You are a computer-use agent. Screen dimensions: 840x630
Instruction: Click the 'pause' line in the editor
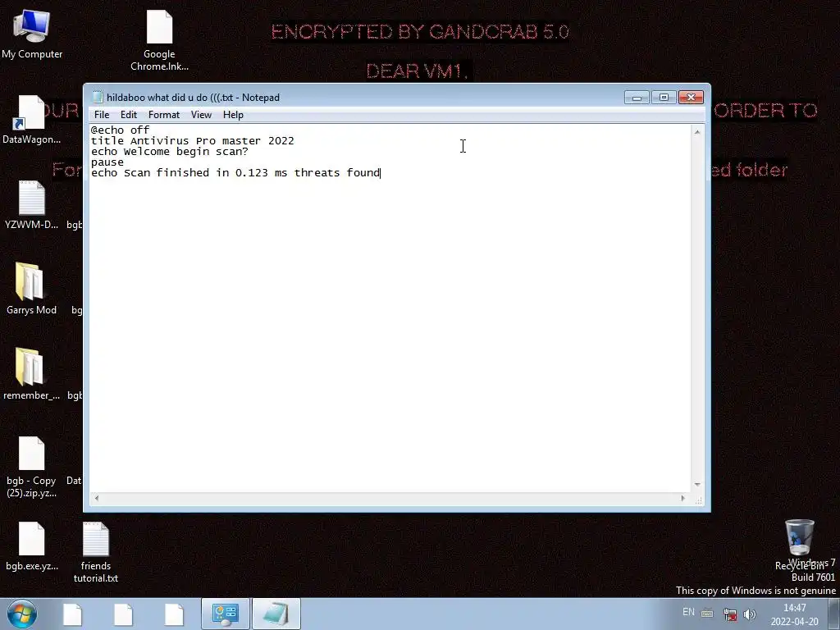[x=107, y=162]
